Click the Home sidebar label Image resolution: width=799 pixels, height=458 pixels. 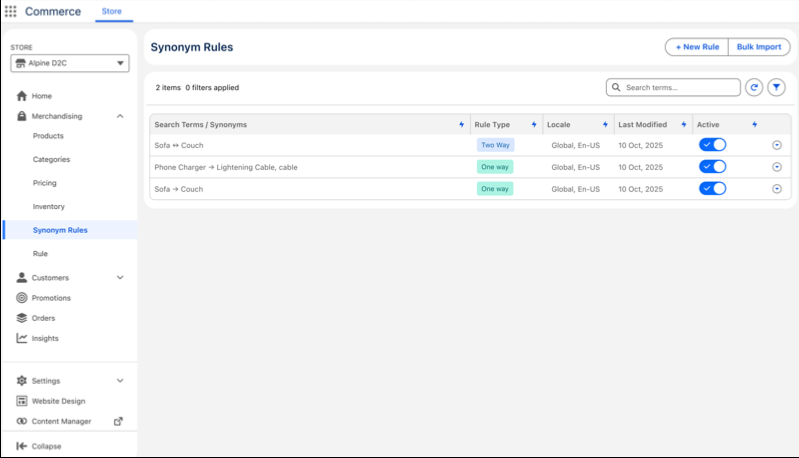pos(42,96)
